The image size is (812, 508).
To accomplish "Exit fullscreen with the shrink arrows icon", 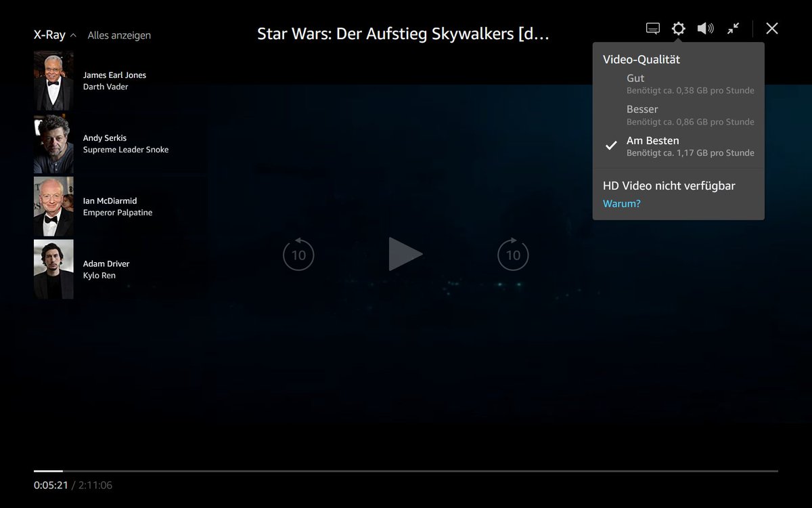I will pyautogui.click(x=734, y=28).
